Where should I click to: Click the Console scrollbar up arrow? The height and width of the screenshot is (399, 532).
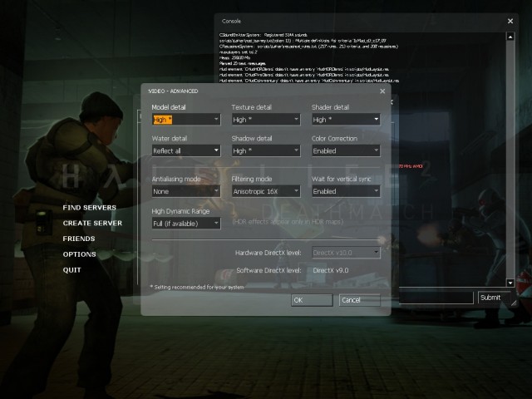click(510, 37)
